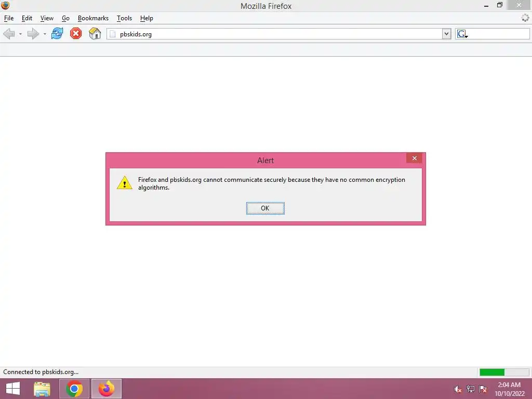Screen dimensions: 532x399
Task: Open the Help menu
Action: tap(147, 18)
